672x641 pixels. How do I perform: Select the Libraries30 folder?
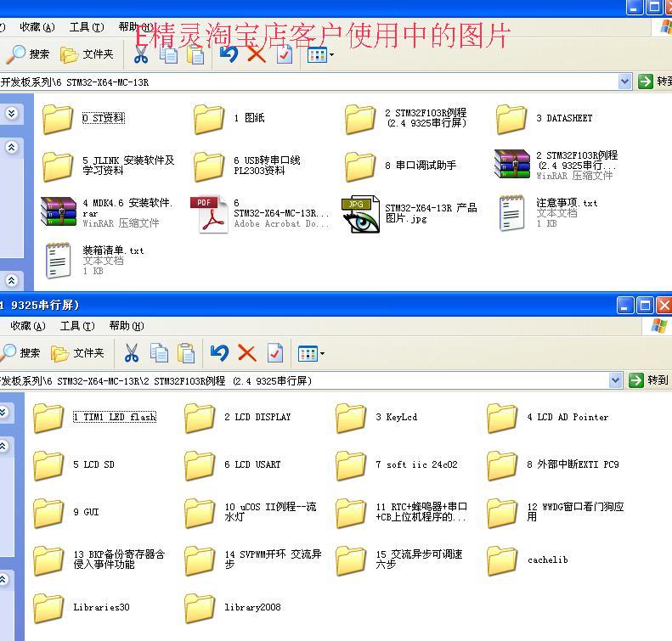(x=82, y=608)
